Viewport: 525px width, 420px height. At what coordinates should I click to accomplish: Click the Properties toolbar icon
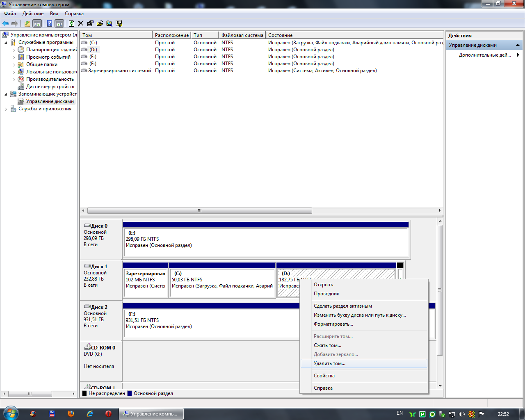point(90,23)
